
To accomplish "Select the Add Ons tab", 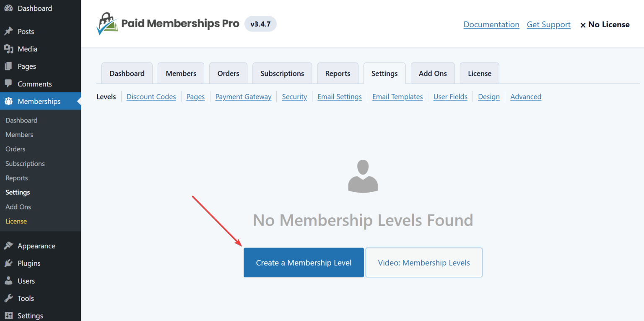I will coord(432,73).
